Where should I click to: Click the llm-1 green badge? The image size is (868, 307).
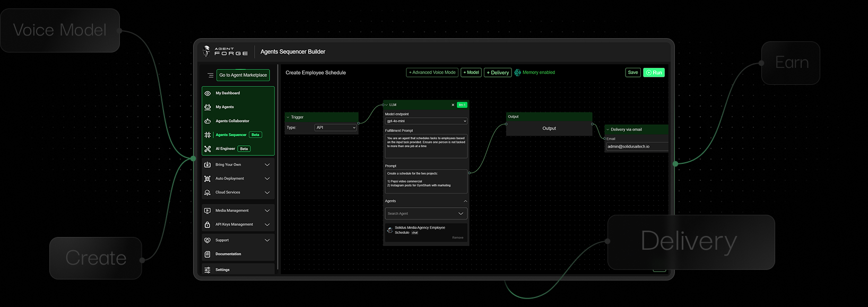tap(462, 105)
